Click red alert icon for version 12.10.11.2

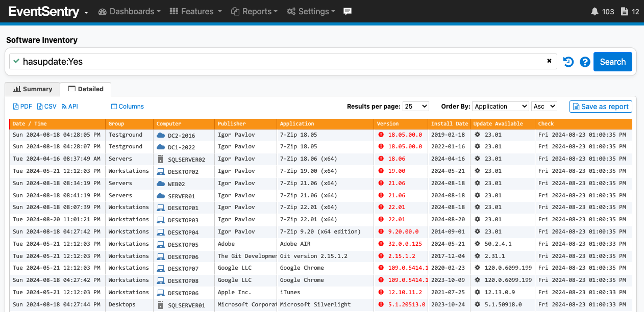click(381, 293)
